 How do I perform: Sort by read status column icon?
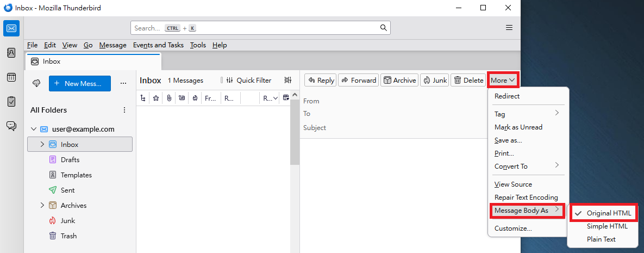[x=182, y=98]
